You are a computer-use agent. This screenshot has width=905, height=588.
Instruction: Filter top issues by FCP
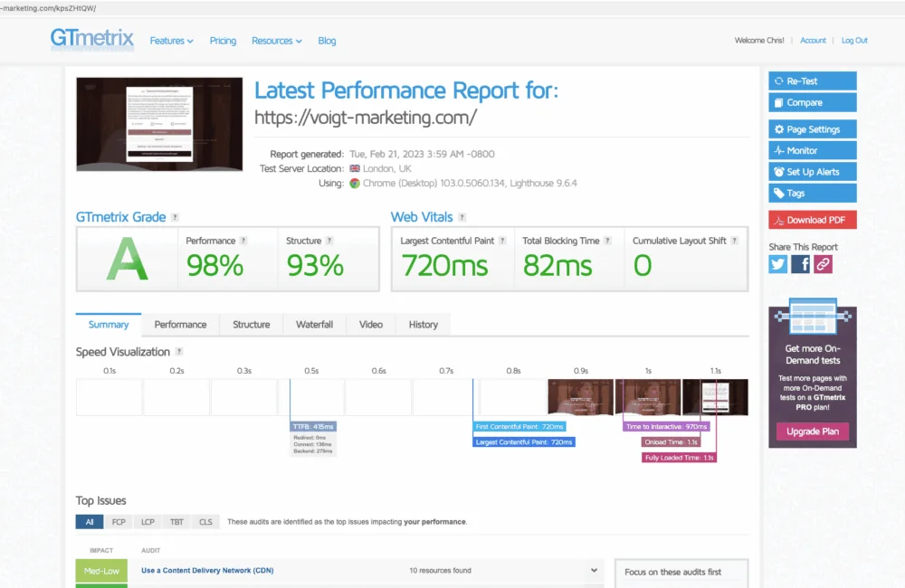coord(119,522)
